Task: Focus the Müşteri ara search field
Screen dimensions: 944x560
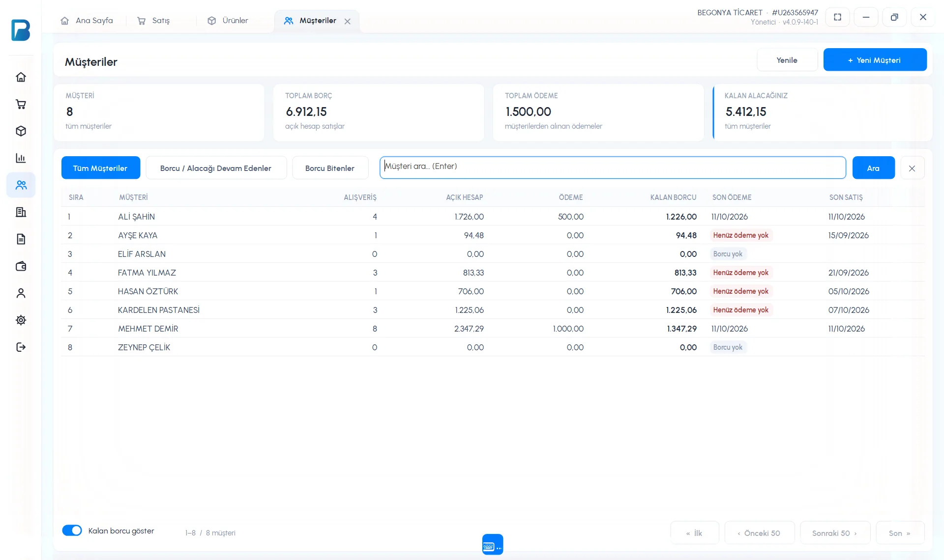Action: [613, 168]
